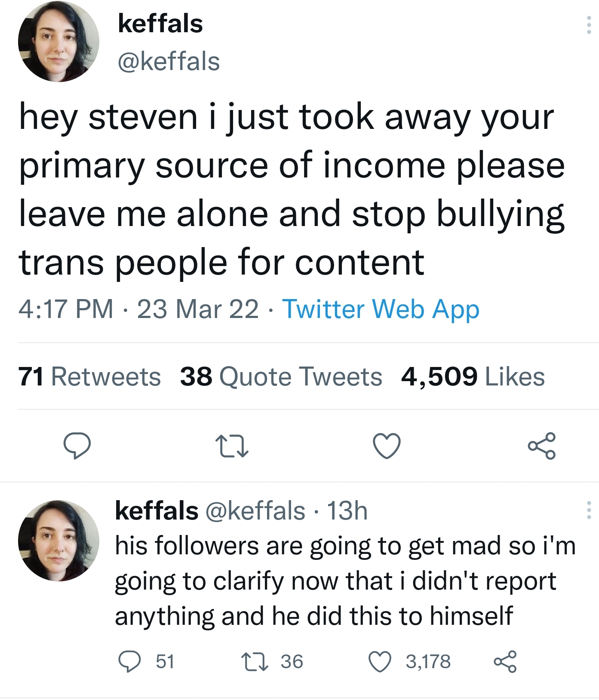Tap the reply icon under main tweet
This screenshot has width=599, height=700.
click(x=77, y=446)
